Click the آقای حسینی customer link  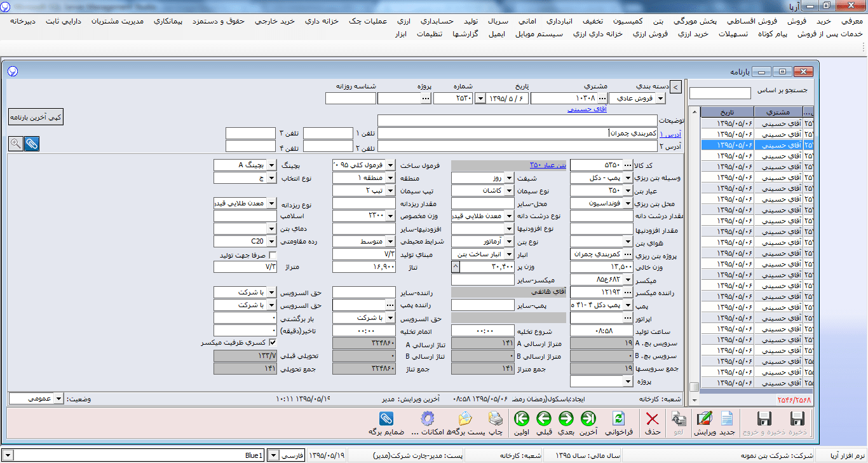pyautogui.click(x=587, y=109)
